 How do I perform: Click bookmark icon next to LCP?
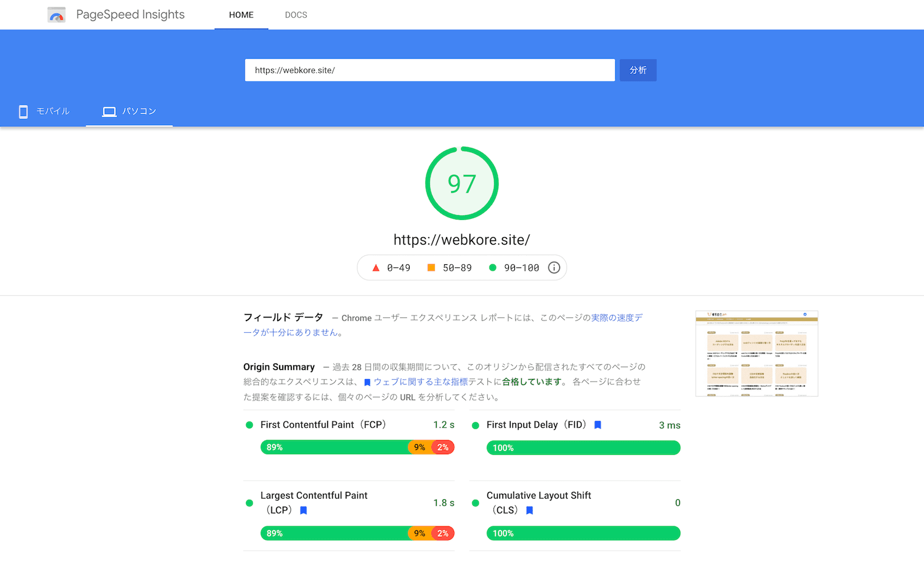click(x=303, y=510)
